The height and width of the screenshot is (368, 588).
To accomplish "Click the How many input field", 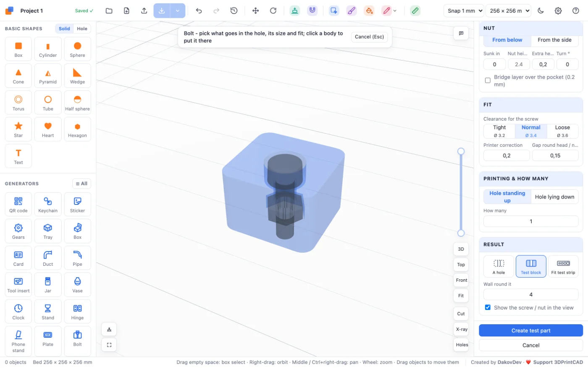I will 531,221.
